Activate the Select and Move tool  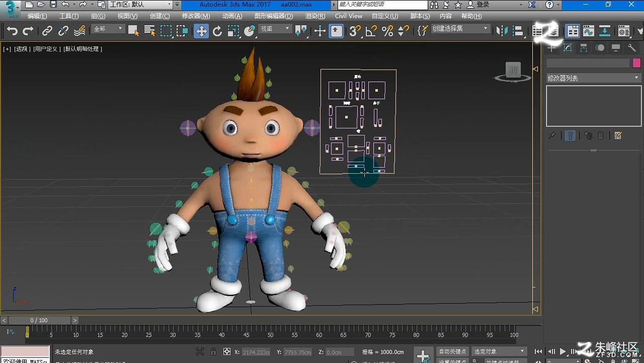[201, 31]
